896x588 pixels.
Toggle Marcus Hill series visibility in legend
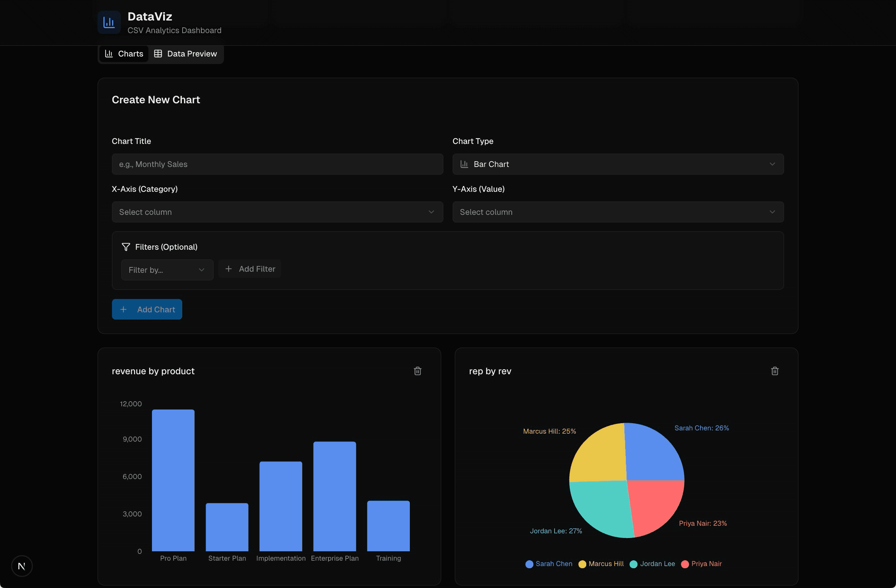(x=600, y=564)
